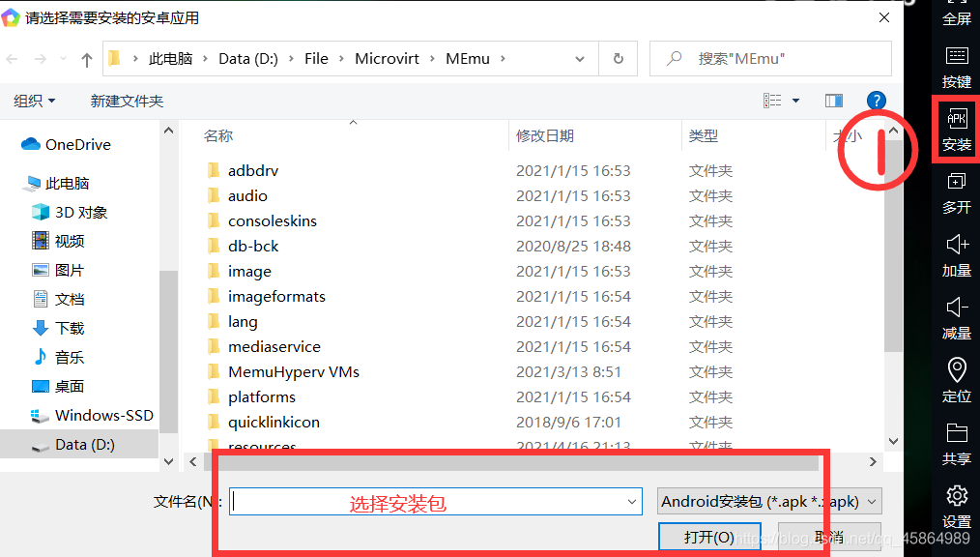
Task: Open 图片 folder in navigation pane
Action: pyautogui.click(x=58, y=270)
